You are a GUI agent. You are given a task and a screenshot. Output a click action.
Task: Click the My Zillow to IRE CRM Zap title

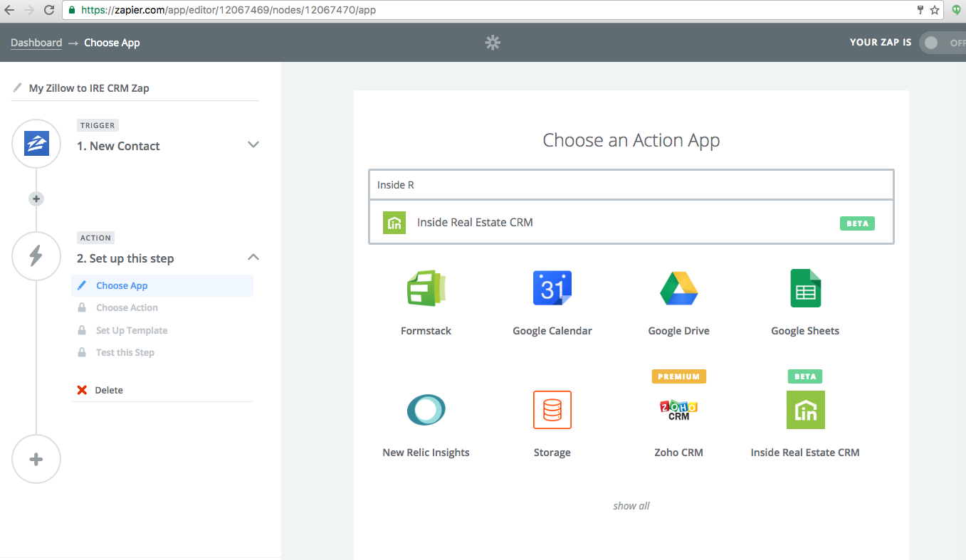click(89, 88)
